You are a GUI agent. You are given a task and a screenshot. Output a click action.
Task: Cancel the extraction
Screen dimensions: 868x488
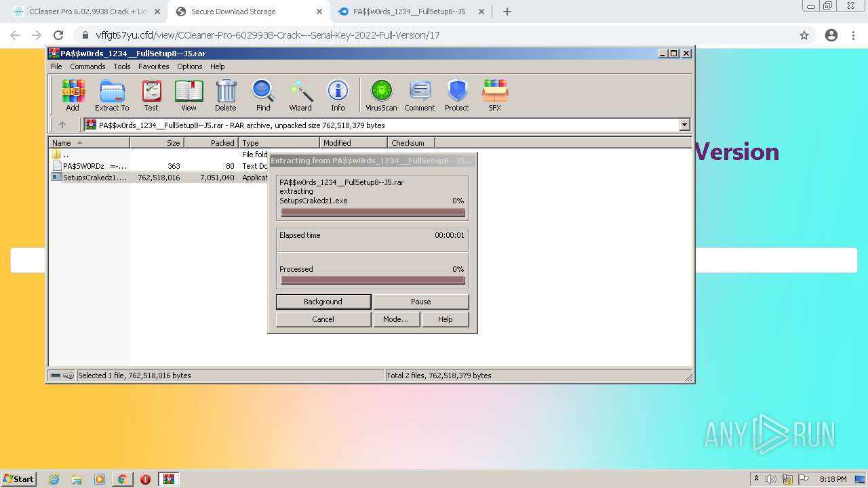pos(323,319)
